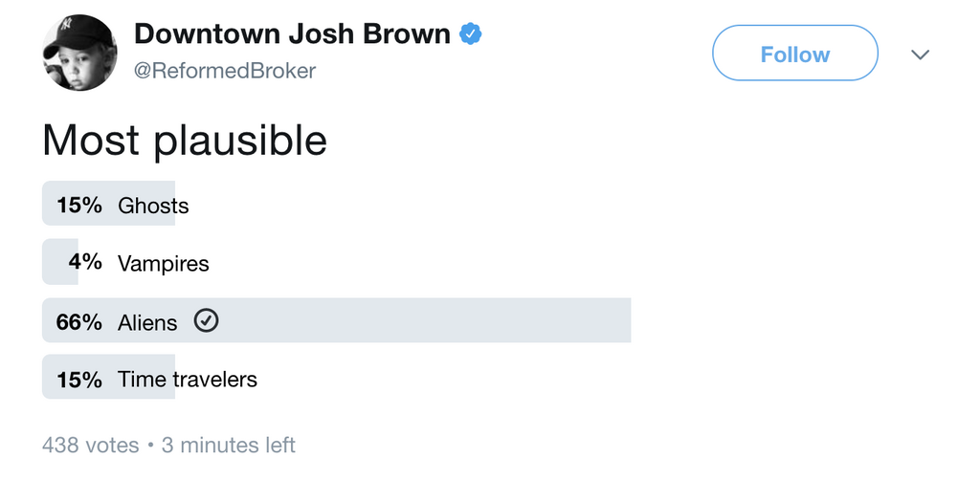The height and width of the screenshot is (480, 980).
Task: Open the Downtown Josh Brown display name
Action: click(x=292, y=34)
